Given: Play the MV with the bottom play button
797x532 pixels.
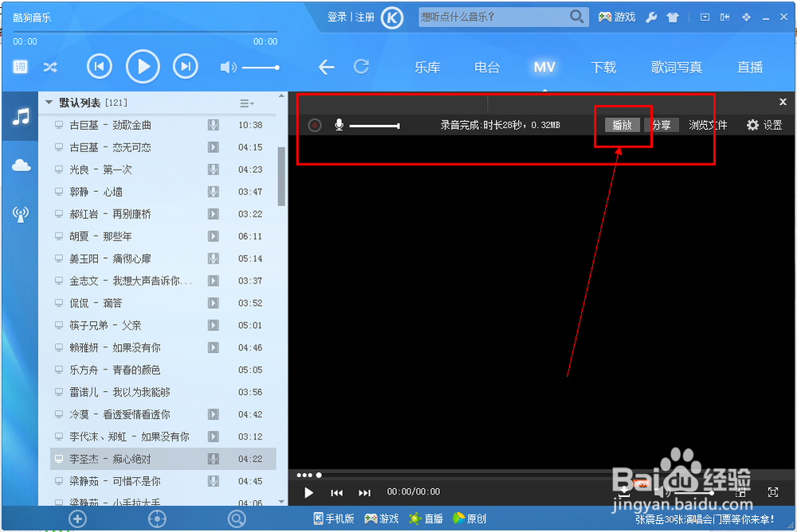Looking at the screenshot, I should pos(308,492).
